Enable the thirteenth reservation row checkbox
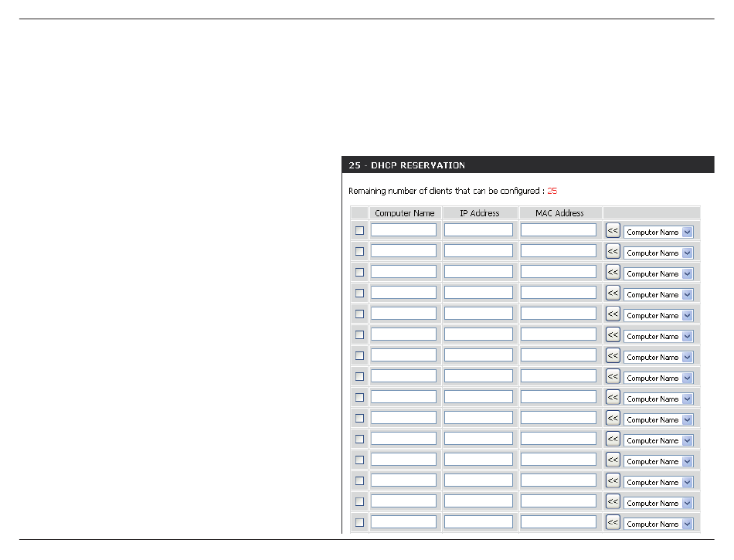Image resolution: width=734 pixels, height=560 pixels. tap(359, 480)
